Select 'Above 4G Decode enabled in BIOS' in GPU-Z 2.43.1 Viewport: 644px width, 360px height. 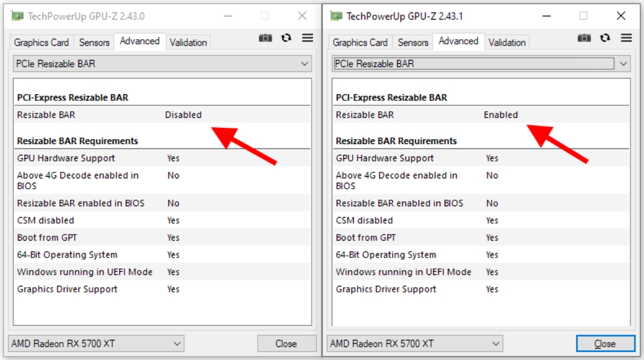(x=481, y=181)
